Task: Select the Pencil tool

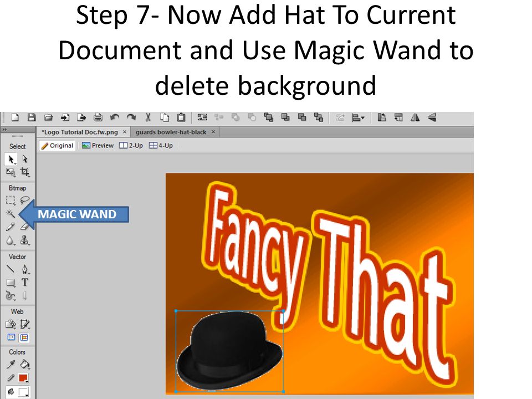Action: [11, 227]
